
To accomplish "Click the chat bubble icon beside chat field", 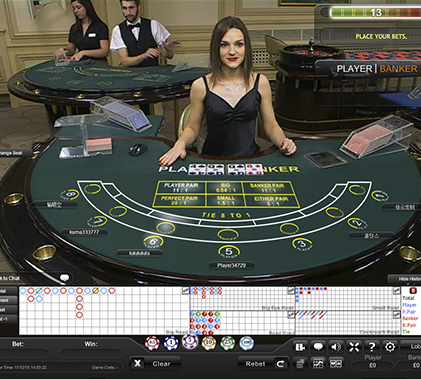I will [x=65, y=278].
